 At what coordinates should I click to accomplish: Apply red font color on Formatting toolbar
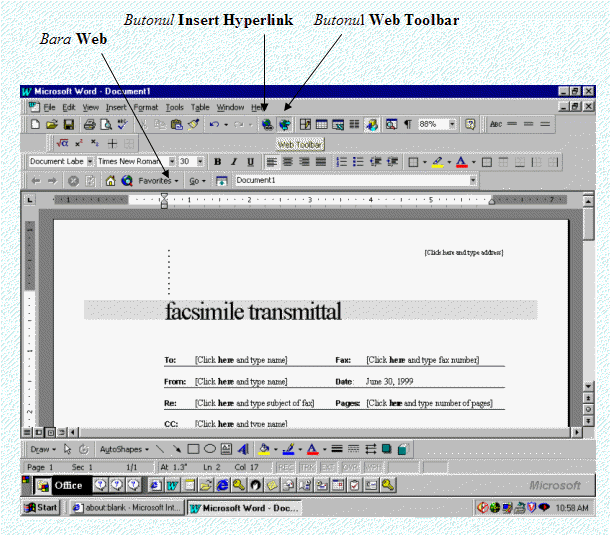coord(462,162)
